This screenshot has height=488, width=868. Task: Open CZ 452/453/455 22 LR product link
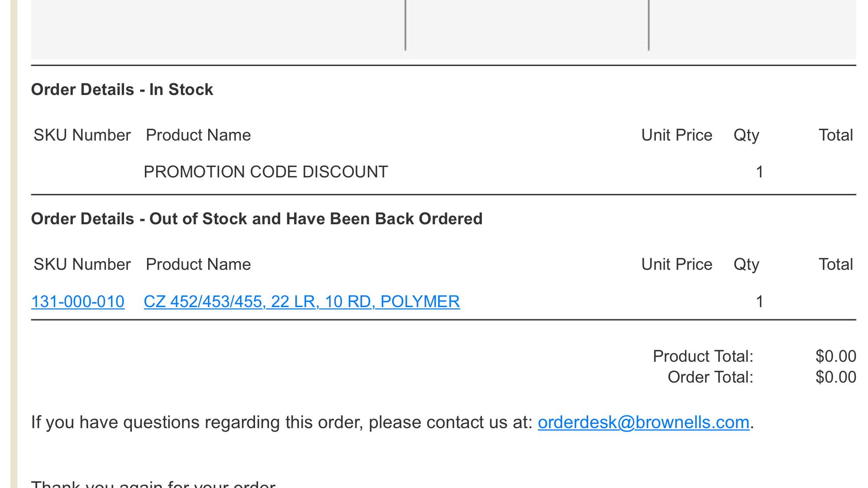[x=302, y=301]
